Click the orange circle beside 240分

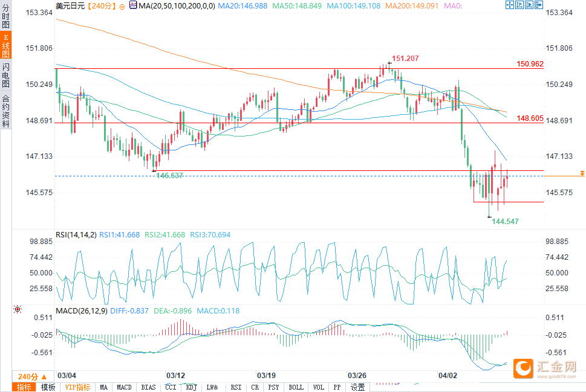122,7
